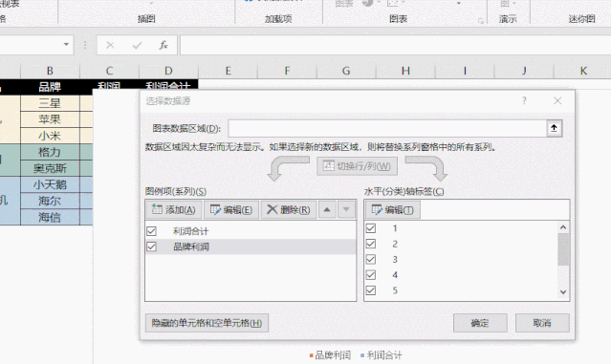611x364 pixels.
Task: Select column F header
Action: point(287,71)
